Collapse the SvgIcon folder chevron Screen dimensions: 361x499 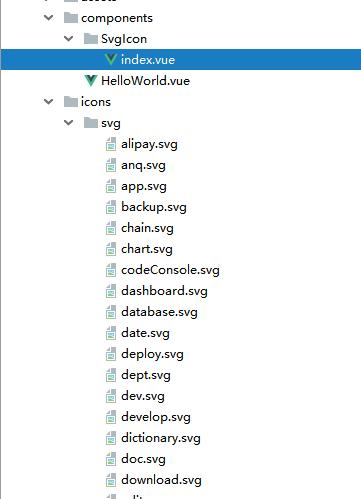click(x=69, y=39)
